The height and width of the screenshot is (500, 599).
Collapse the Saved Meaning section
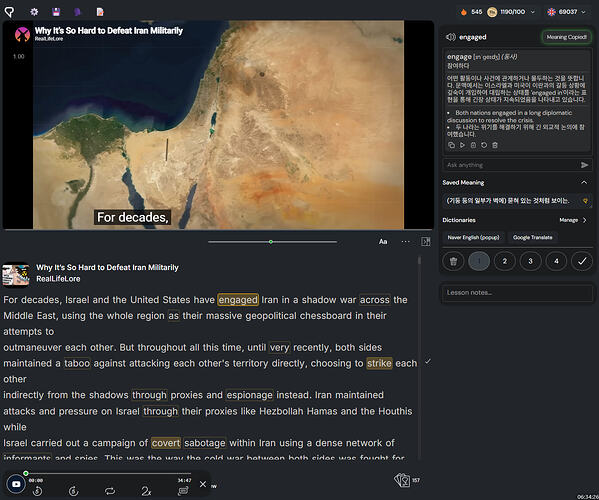[x=584, y=183]
